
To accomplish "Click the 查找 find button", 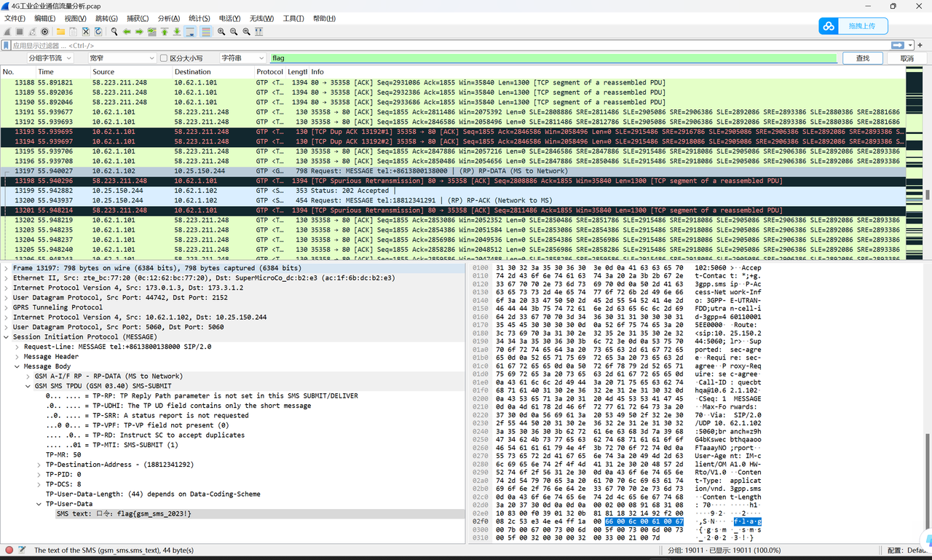I will coord(862,58).
